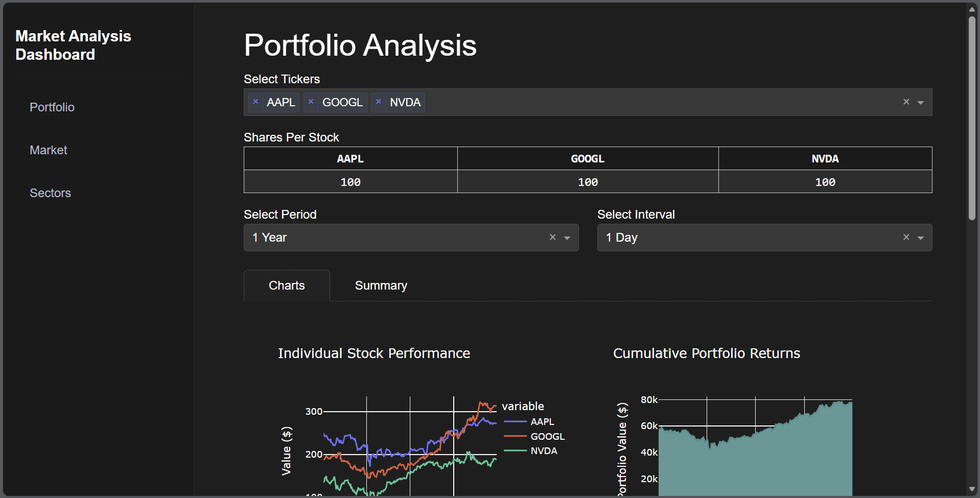Screen dimensions: 980x498
Task: Open the Market page from the sidebar
Action: pyautogui.click(x=49, y=150)
